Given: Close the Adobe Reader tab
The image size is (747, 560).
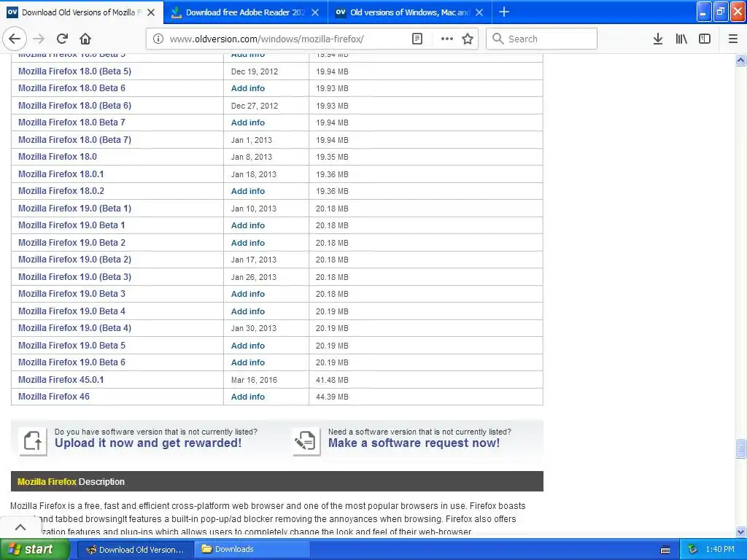Looking at the screenshot, I should click(315, 12).
